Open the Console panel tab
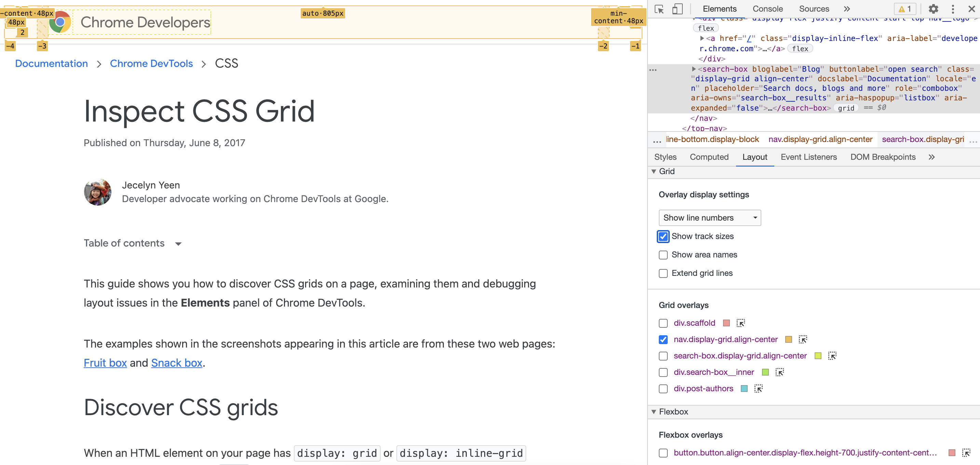 [x=767, y=9]
